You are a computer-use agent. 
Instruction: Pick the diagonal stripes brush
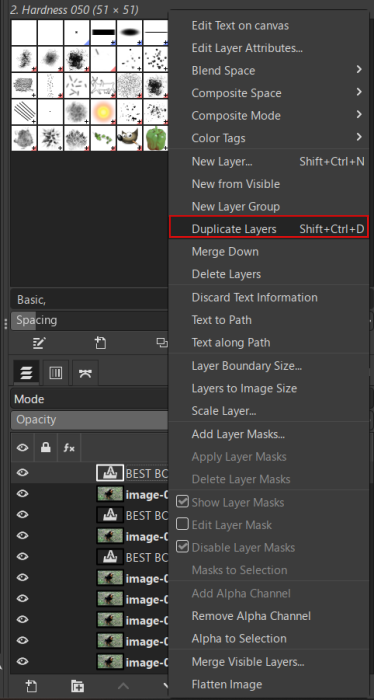tap(24, 112)
